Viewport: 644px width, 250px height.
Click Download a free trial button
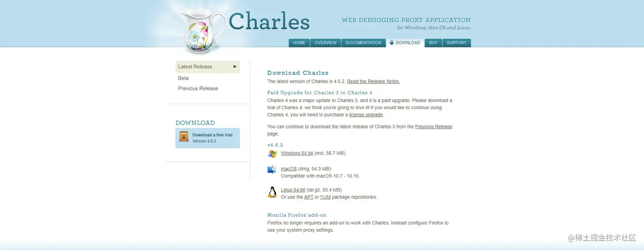click(207, 138)
